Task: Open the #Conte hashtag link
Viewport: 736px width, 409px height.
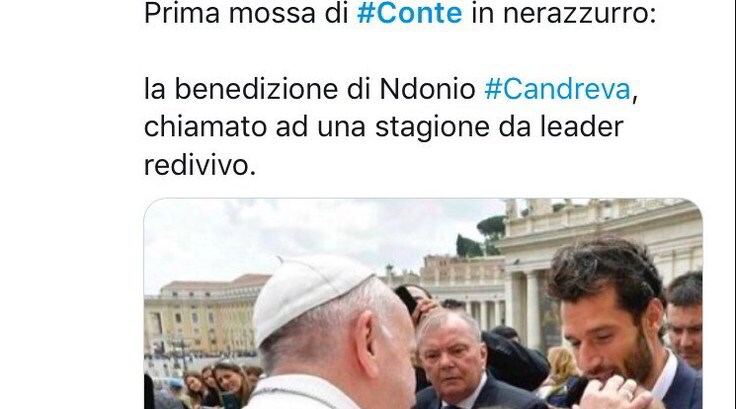Action: click(x=409, y=13)
